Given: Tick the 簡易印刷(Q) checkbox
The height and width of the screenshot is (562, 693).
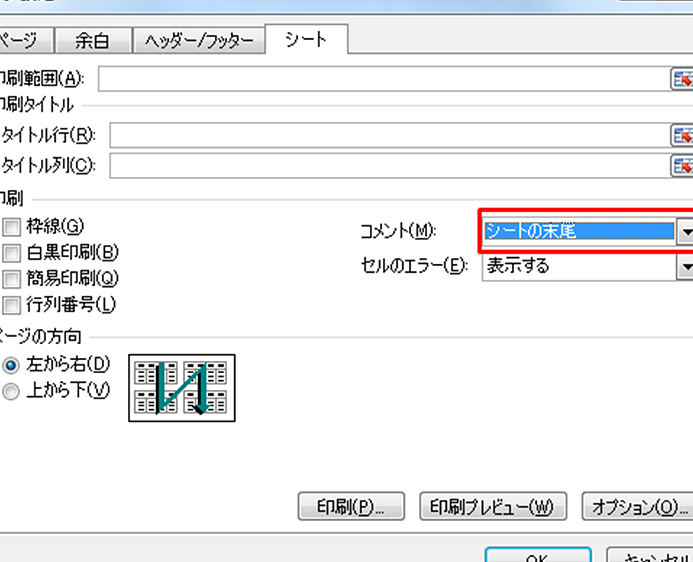Looking at the screenshot, I should tap(11, 279).
